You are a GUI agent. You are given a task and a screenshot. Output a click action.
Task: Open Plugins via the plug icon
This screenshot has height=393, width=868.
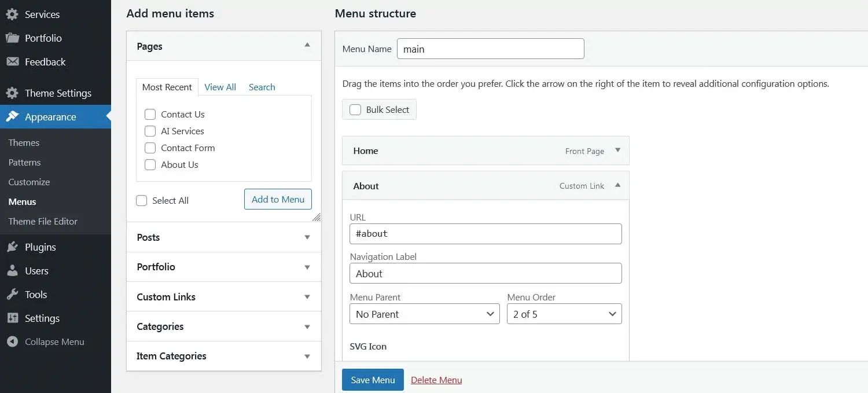pyautogui.click(x=12, y=247)
